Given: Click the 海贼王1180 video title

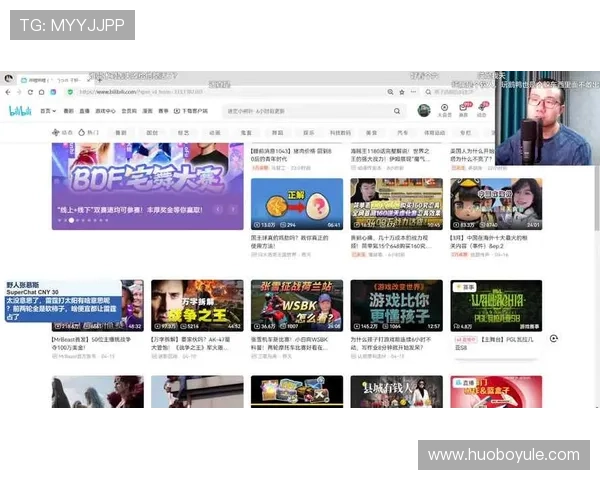Looking at the screenshot, I should tap(390, 155).
